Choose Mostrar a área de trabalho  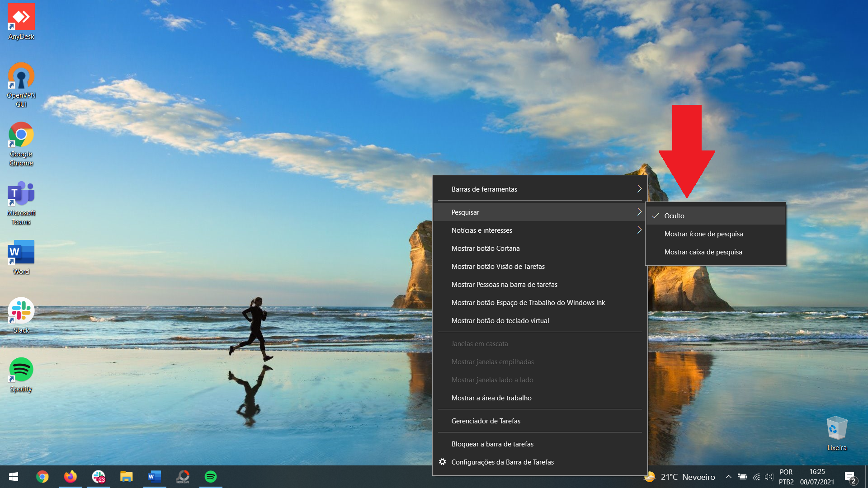point(540,398)
